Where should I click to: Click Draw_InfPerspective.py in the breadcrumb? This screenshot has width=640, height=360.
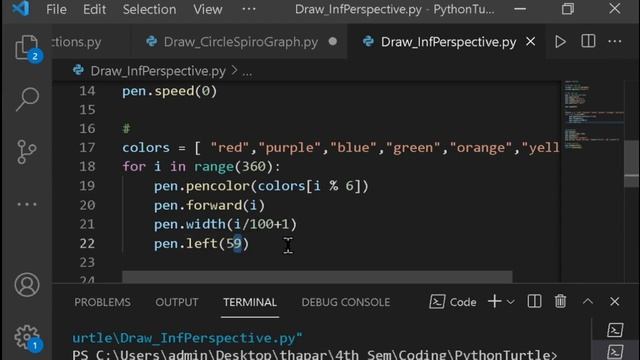pyautogui.click(x=158, y=71)
